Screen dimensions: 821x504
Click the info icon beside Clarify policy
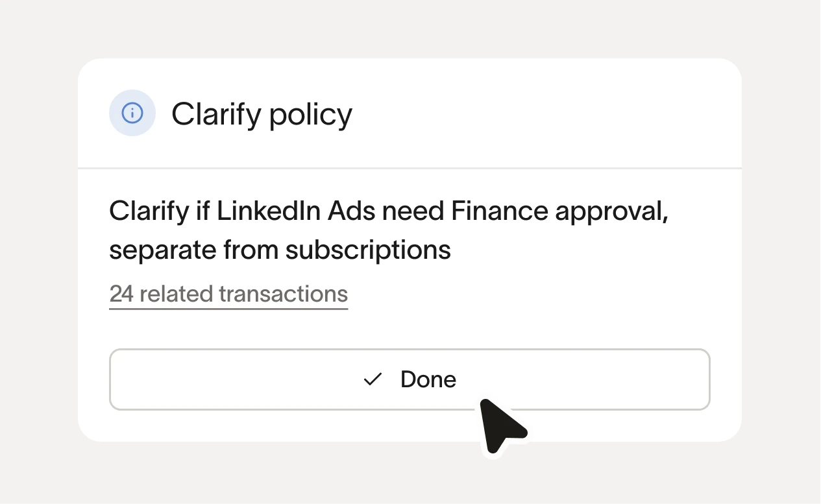tap(132, 113)
